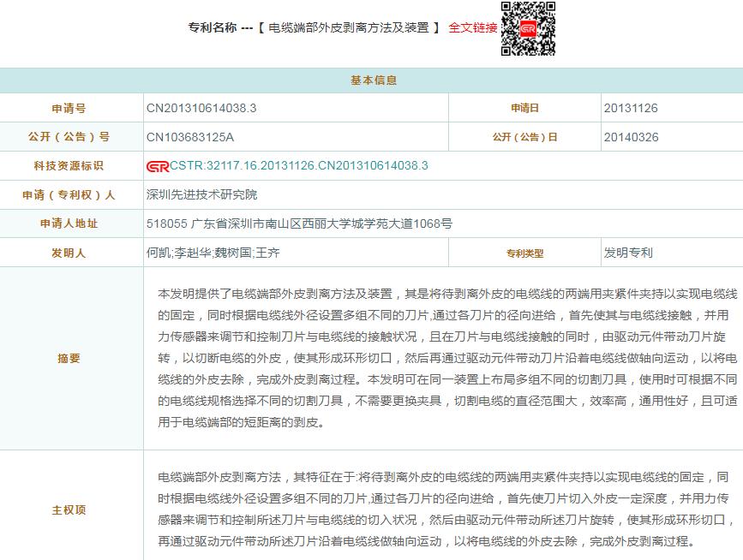
Task: Click the patent title 电缆端部外皮剥离方法及装置
Action: [349, 27]
